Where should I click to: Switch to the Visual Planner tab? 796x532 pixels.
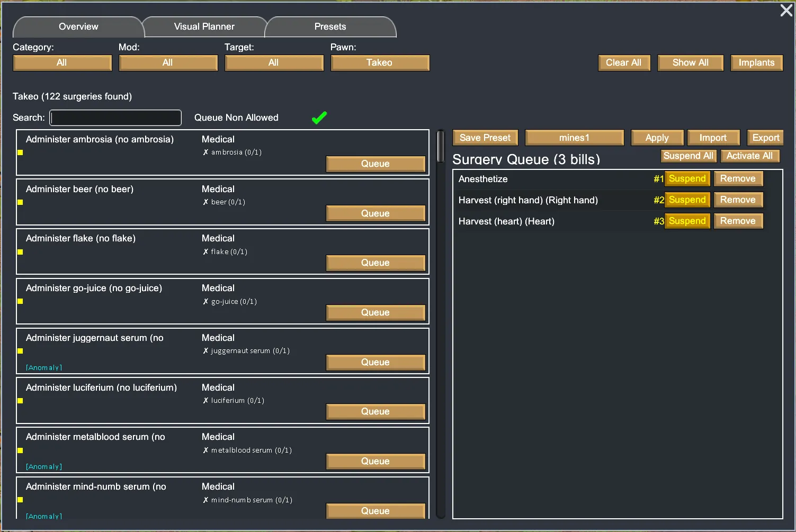tap(204, 27)
